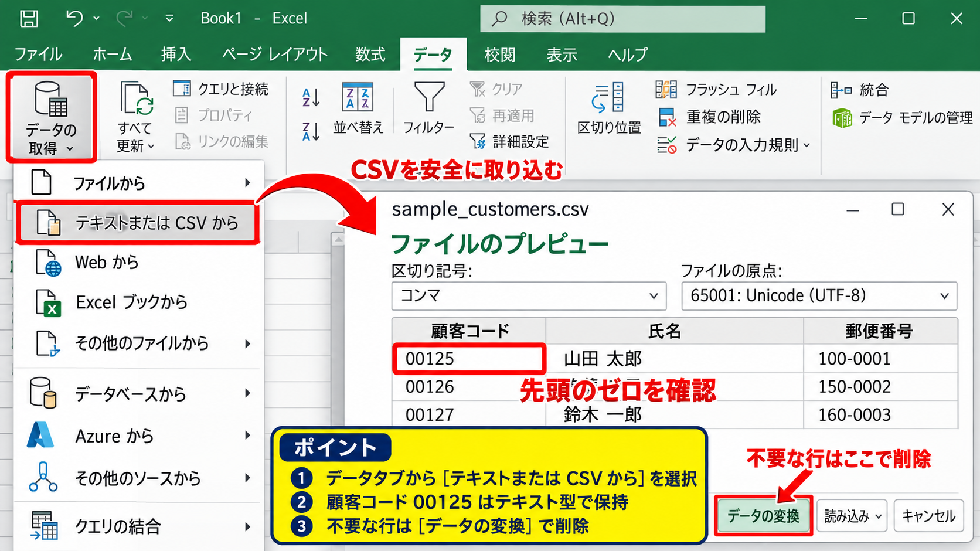Open データ モデルの管理
The height and width of the screenshot is (551, 980).
coord(903,118)
